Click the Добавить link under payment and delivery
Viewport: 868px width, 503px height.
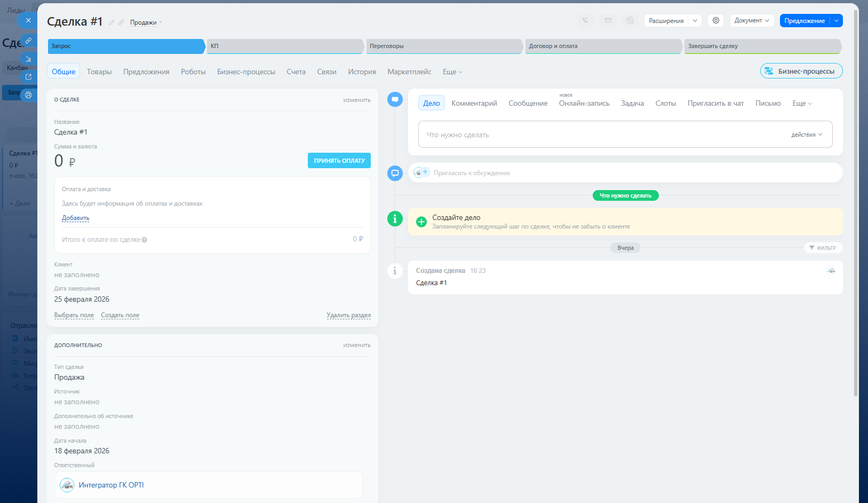tap(75, 218)
